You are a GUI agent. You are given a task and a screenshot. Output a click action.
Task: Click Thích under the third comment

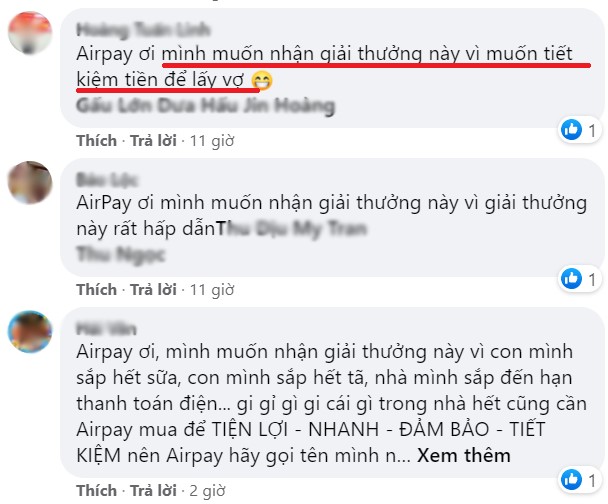(x=97, y=490)
